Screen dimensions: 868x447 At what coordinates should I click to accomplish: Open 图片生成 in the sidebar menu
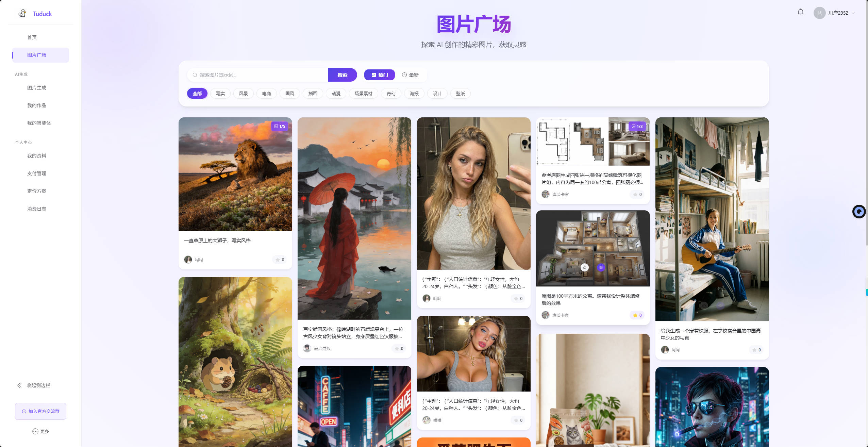click(37, 88)
